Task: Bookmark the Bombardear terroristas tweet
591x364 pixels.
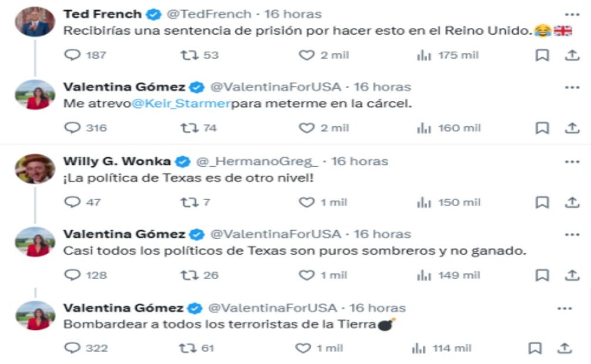Action: [x=535, y=348]
